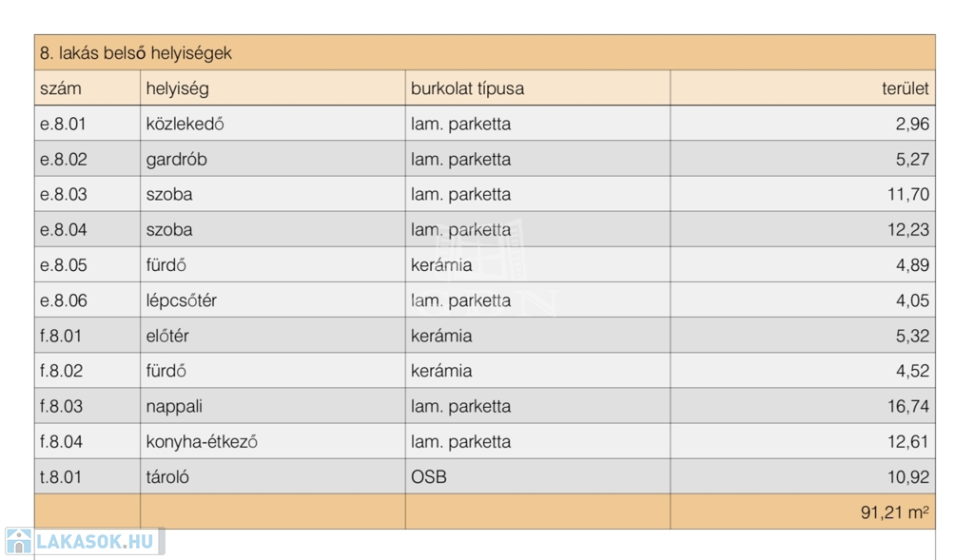Select the 'nappali' room cell
Viewport: 974px width, 560px height.
174,406
